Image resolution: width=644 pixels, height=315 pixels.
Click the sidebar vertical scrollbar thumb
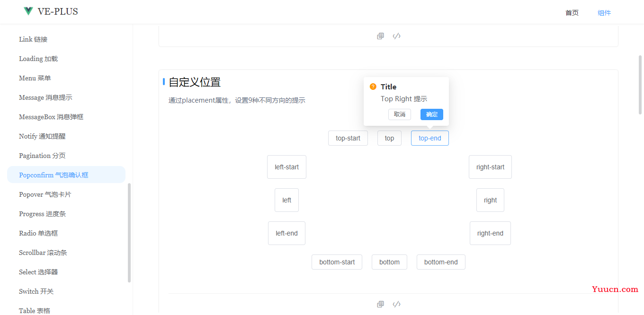click(129, 233)
